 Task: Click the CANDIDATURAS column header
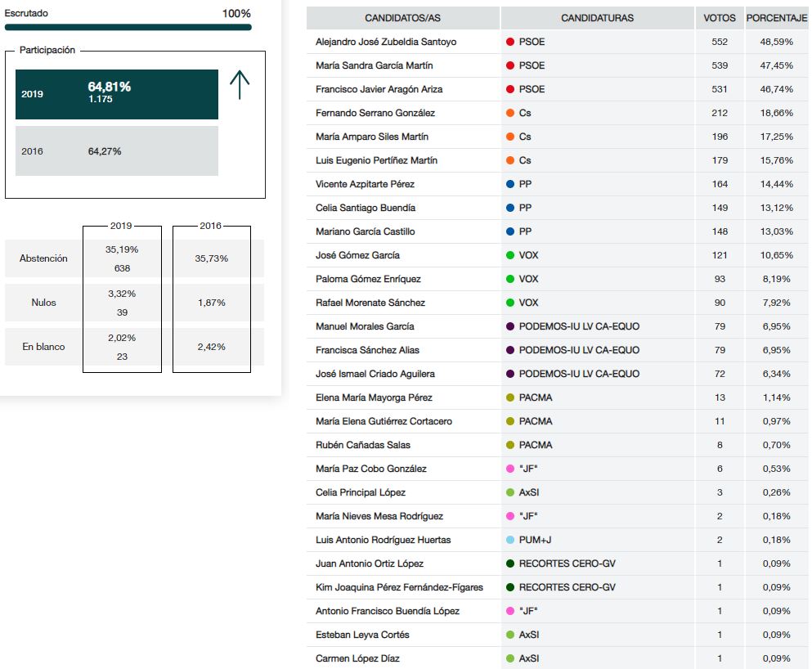click(x=597, y=18)
